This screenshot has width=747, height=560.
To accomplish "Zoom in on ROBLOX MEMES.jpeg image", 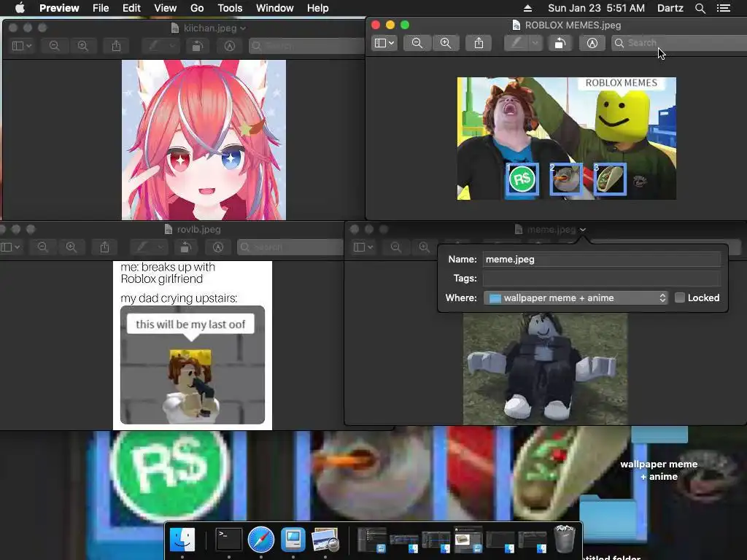I will (x=446, y=43).
